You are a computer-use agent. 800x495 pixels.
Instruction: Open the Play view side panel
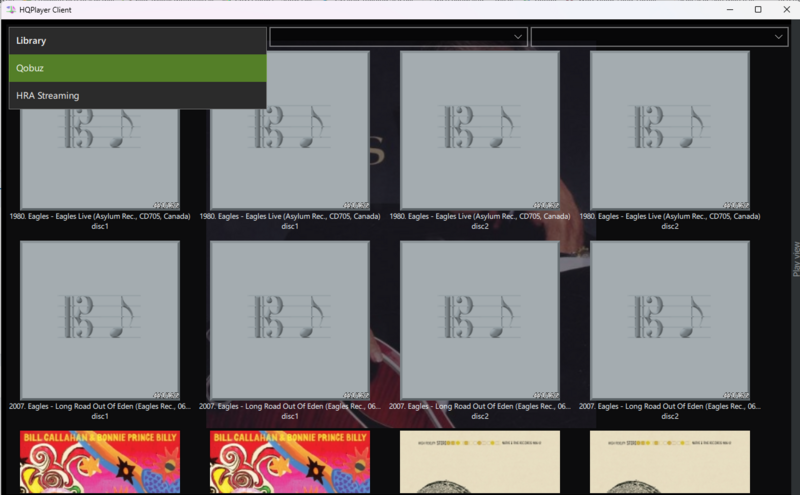point(795,258)
